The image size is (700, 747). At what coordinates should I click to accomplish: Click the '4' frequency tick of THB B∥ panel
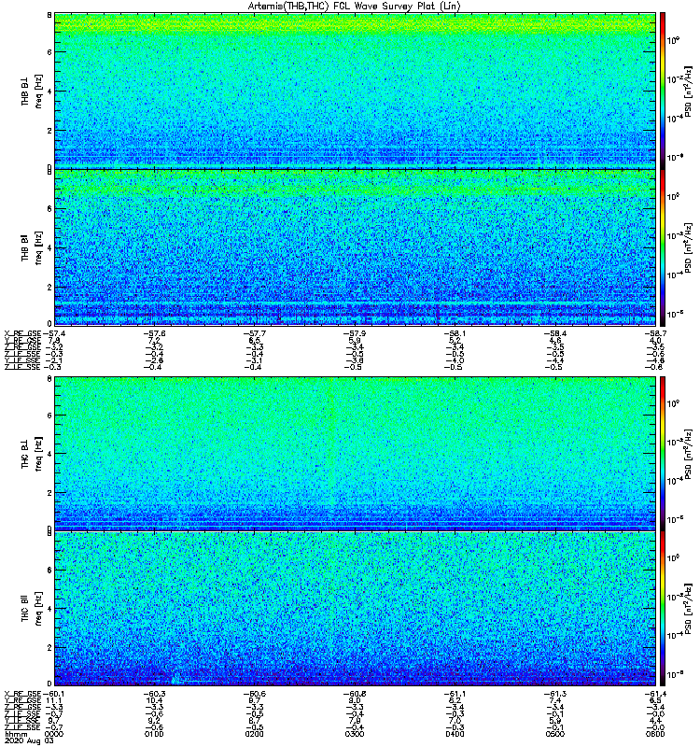[49, 248]
